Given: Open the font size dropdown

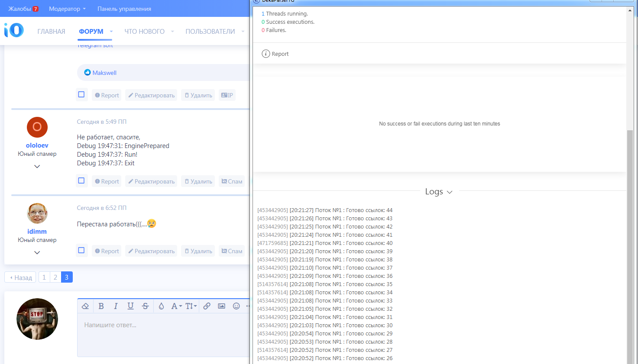Looking at the screenshot, I should pyautogui.click(x=191, y=306).
